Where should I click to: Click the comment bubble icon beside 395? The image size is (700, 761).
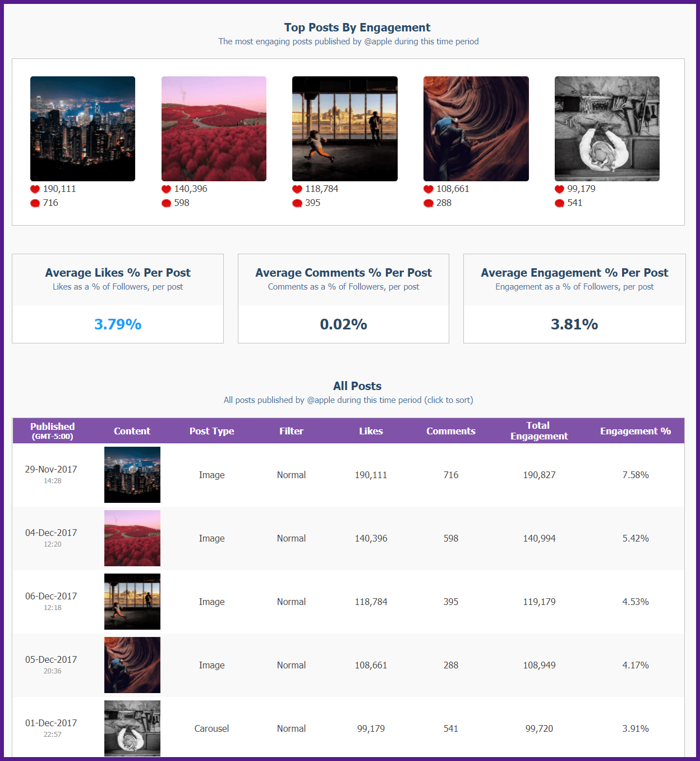coord(297,203)
